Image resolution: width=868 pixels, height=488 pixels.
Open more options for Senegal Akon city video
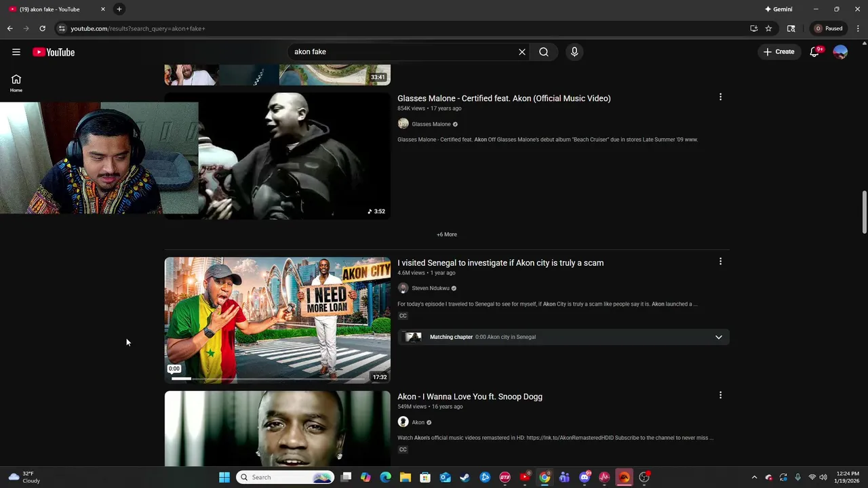720,262
